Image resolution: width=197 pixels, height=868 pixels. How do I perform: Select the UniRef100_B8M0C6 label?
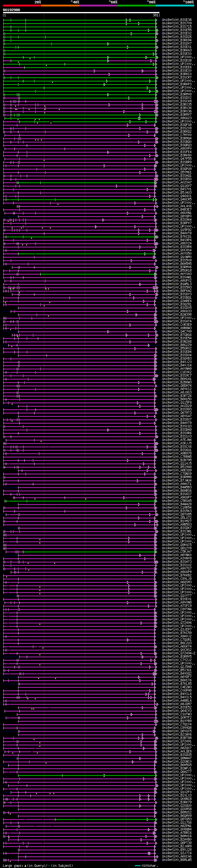tap(177, 836)
